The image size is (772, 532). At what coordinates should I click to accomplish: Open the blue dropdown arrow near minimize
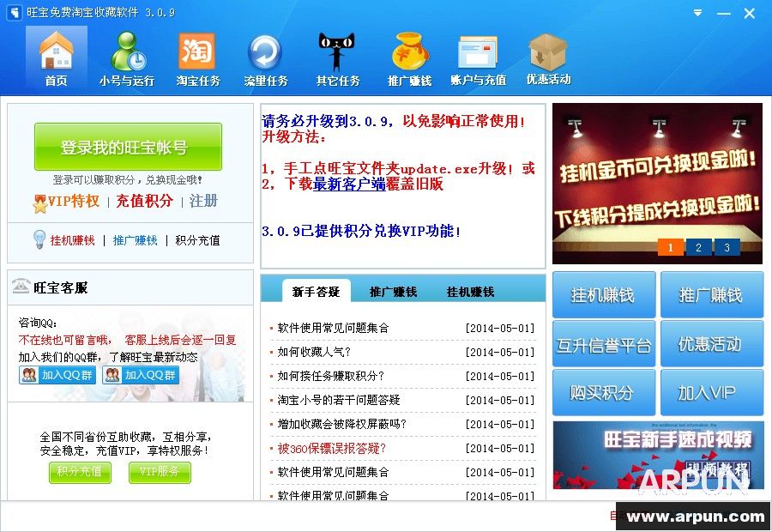click(697, 13)
